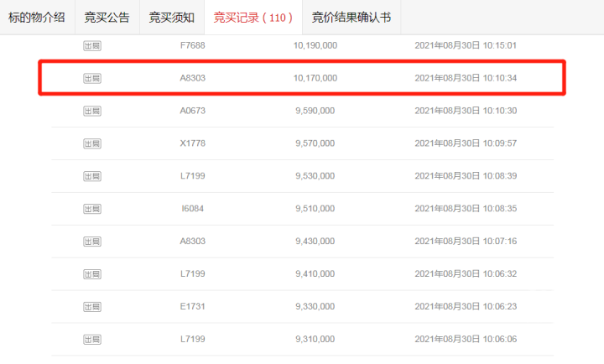Switch to the 竞买公告 tab

click(107, 17)
